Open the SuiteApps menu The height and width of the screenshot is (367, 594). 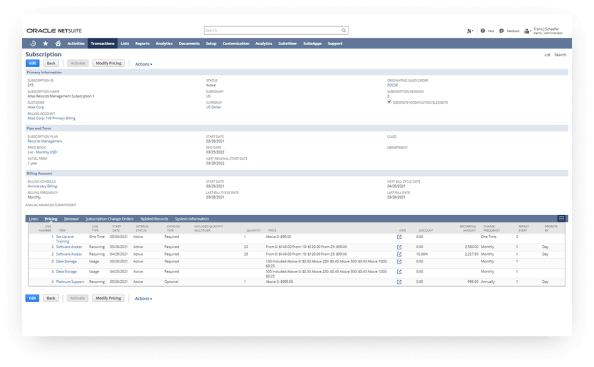312,44
